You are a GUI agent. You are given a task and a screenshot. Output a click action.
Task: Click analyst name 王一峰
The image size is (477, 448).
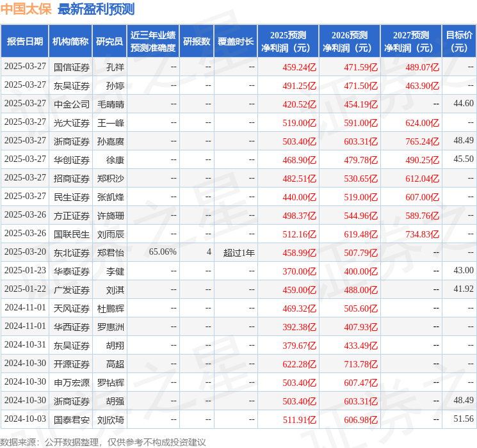(111, 123)
